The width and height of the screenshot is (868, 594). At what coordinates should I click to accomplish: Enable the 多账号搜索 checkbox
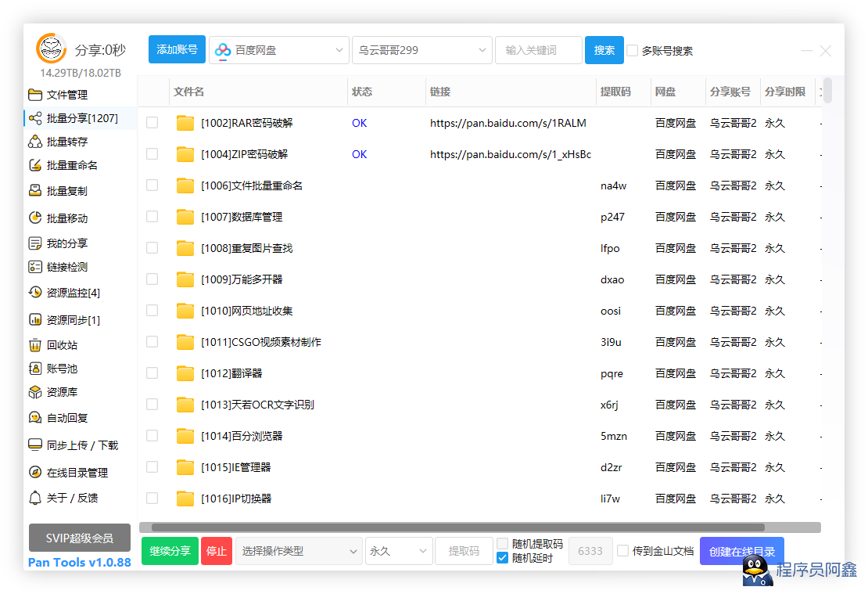pyautogui.click(x=633, y=51)
